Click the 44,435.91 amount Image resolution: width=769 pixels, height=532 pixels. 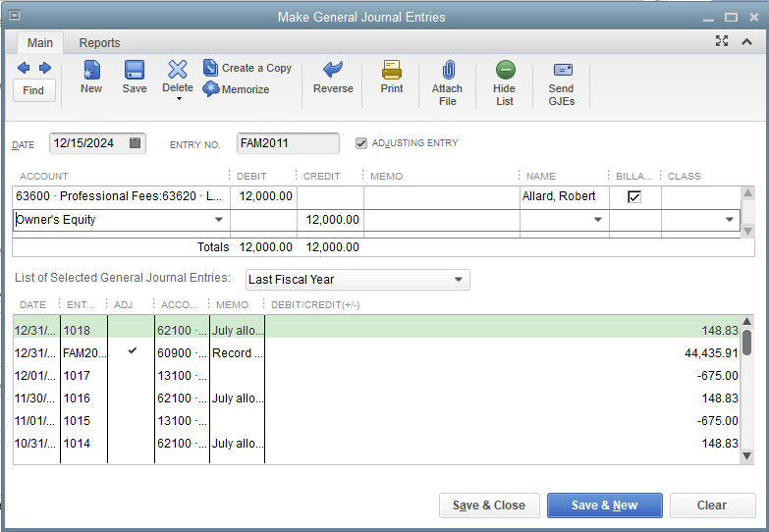tap(711, 353)
